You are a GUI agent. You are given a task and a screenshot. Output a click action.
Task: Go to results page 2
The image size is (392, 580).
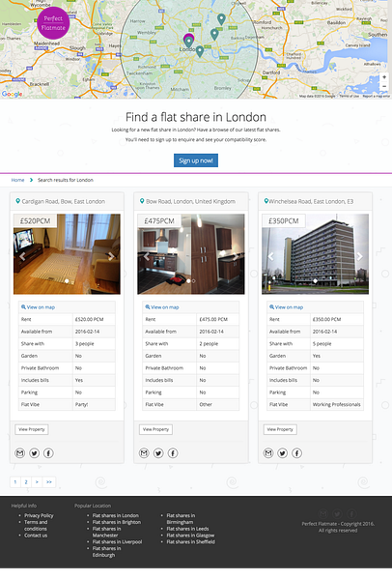pos(26,481)
